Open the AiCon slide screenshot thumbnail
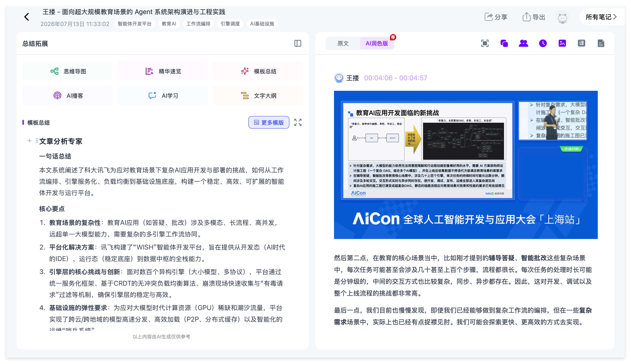The image size is (631, 364). click(x=466, y=165)
